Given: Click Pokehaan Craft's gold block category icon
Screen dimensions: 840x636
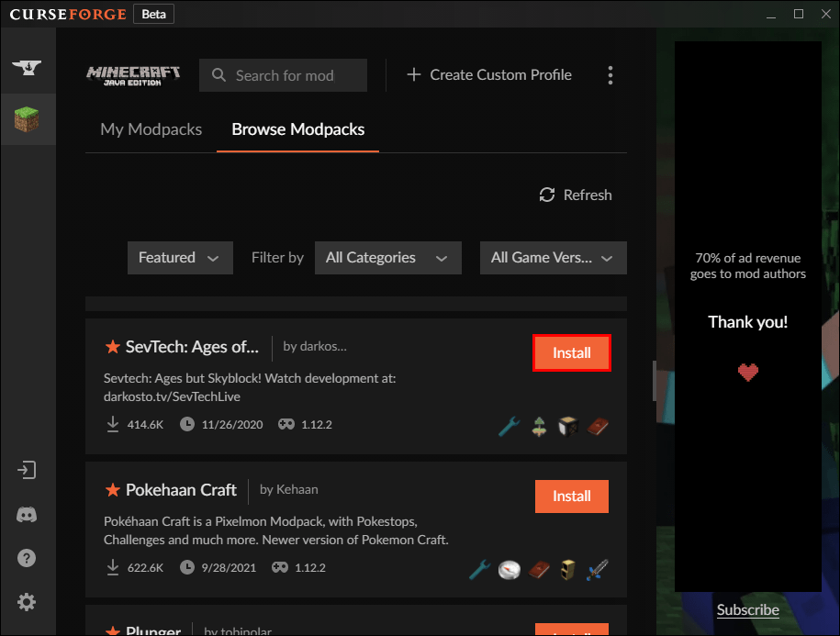Looking at the screenshot, I should pos(568,570).
